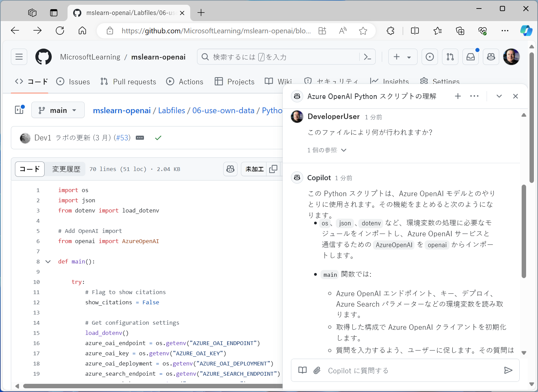Screen dimensions: 538x392
Task: Open Edge Copilot sidebar icon
Action: click(x=526, y=31)
